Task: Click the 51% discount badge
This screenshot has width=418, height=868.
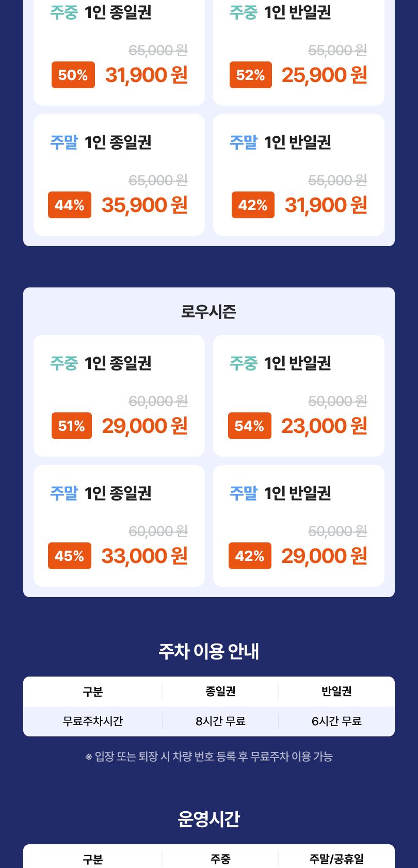Action: (x=72, y=426)
